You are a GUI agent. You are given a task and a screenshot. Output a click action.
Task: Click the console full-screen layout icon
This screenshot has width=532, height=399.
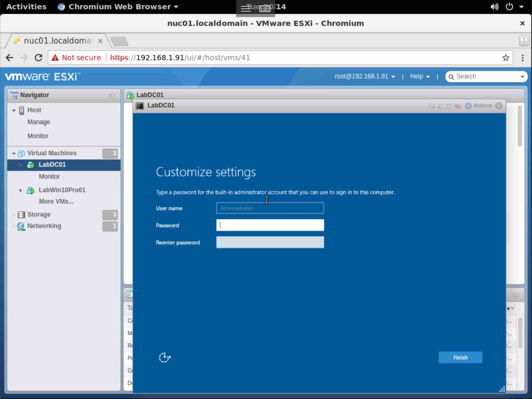tap(449, 106)
